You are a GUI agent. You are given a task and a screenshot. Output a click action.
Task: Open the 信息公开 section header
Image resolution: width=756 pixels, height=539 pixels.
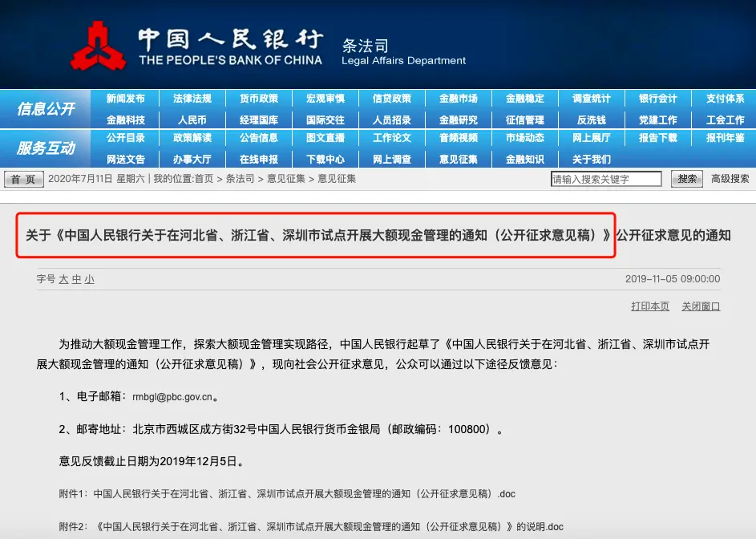pyautogui.click(x=46, y=109)
